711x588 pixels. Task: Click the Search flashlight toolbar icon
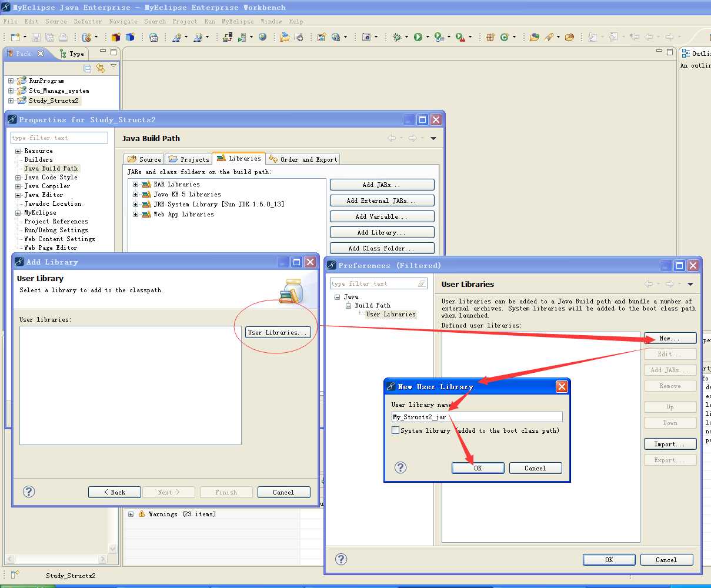point(548,37)
